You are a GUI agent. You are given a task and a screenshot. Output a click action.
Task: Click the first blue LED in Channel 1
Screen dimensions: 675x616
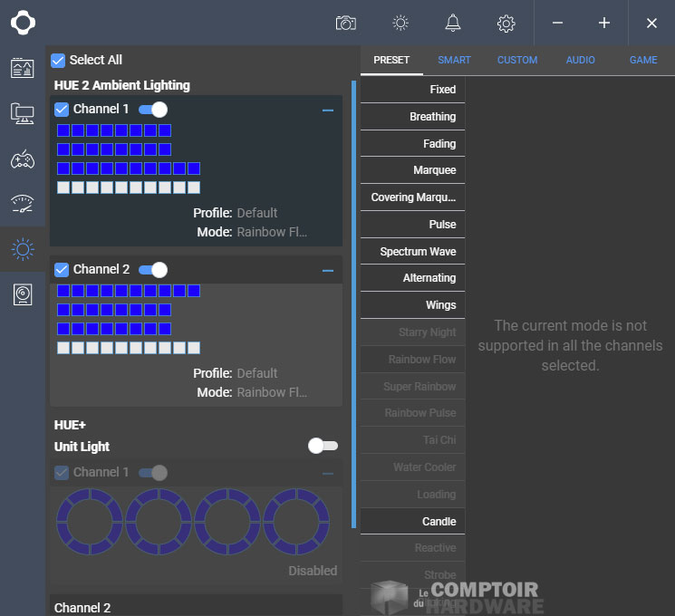tap(63, 130)
